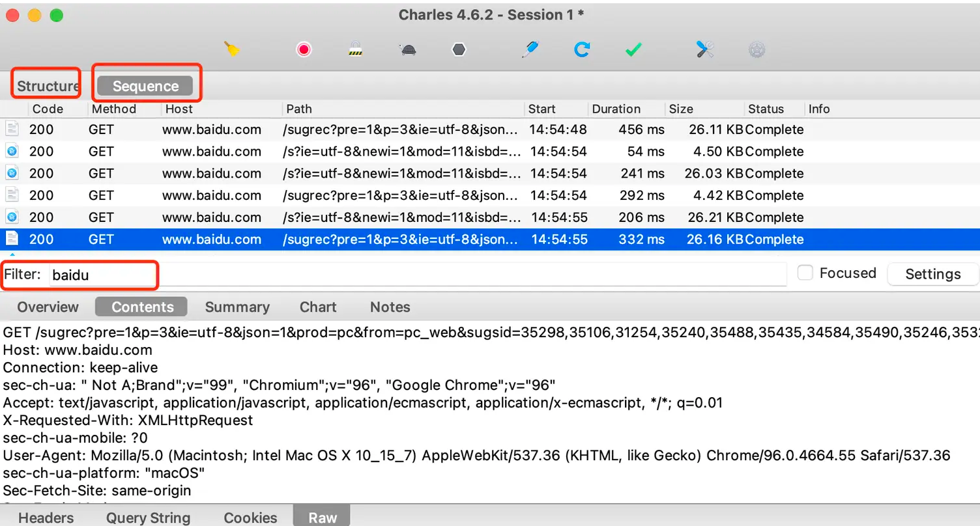Select the request with 456 ms duration

coord(490,130)
